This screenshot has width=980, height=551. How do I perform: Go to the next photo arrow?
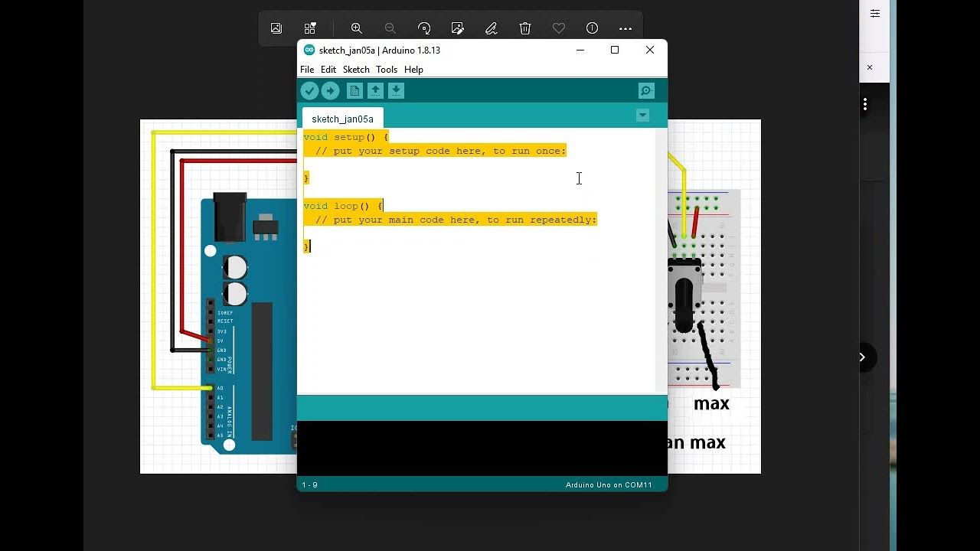862,357
